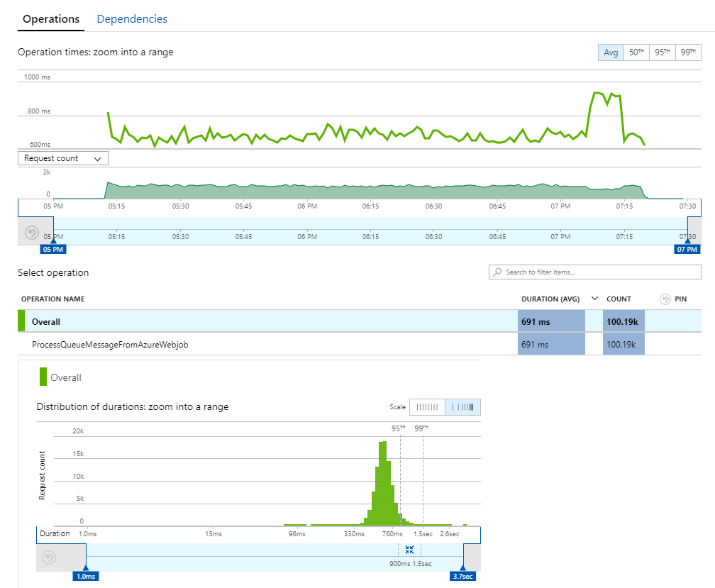
Task: Click the 05 PM range start handle
Action: point(53,250)
